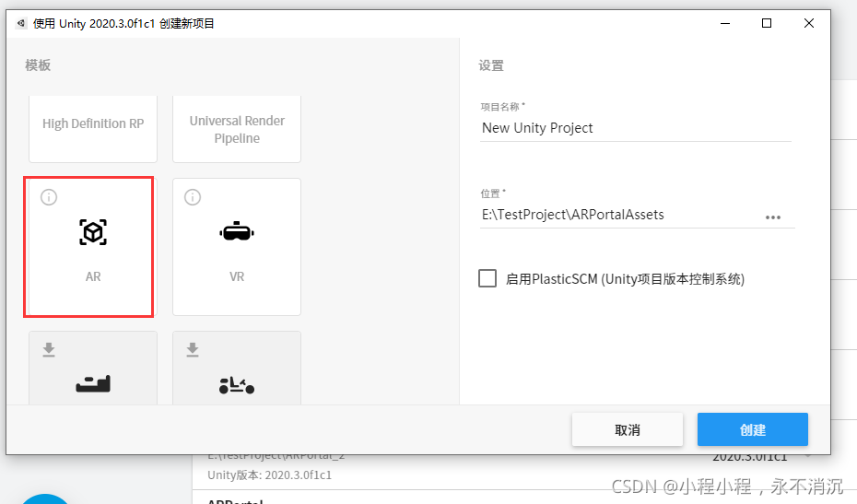Click download arrow on karting template
This screenshot has width=857, height=504.
pos(193,350)
